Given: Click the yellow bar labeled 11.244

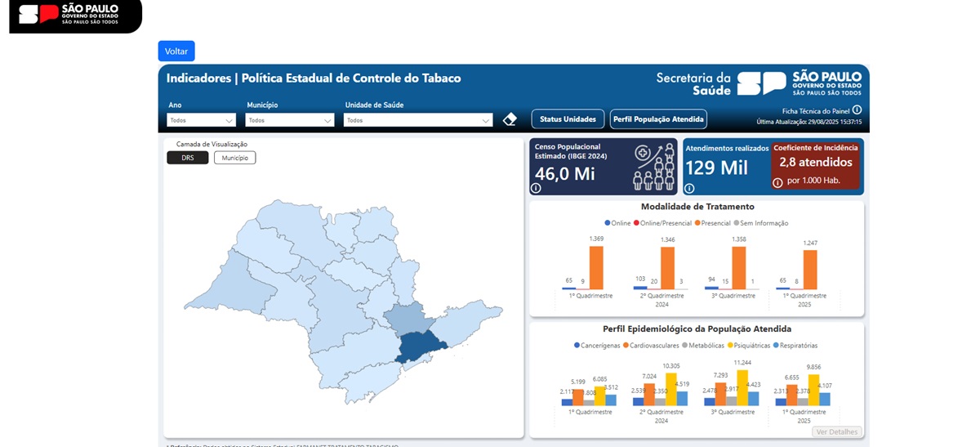Looking at the screenshot, I should point(742,388).
